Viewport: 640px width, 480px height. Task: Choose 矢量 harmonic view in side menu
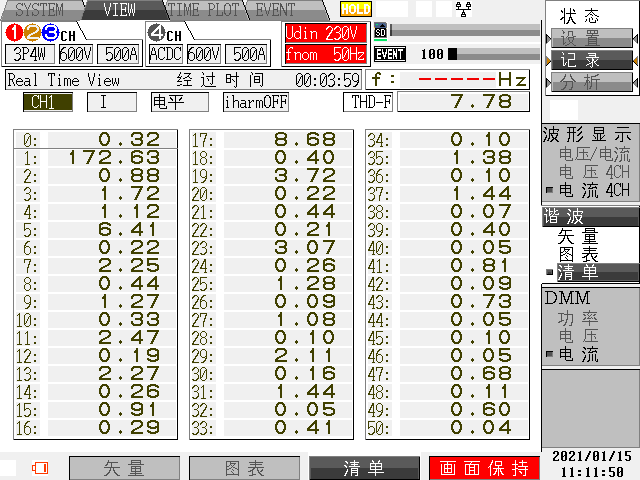coord(578,236)
